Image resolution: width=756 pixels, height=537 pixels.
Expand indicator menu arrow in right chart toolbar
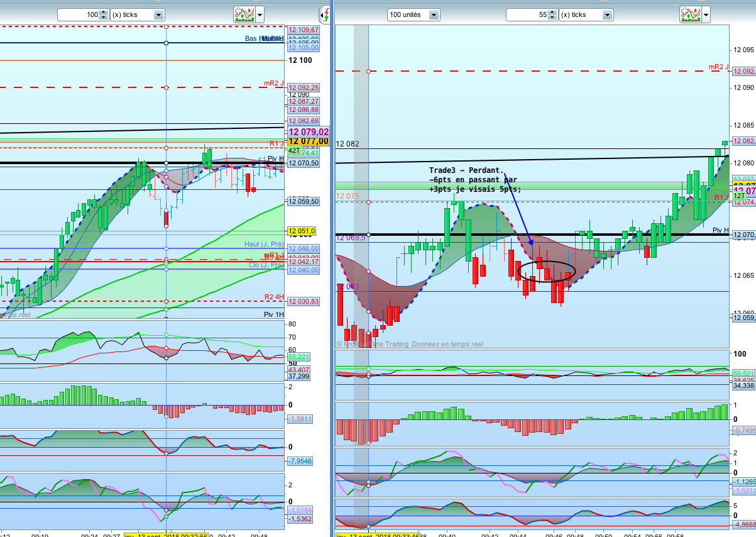[706, 14]
